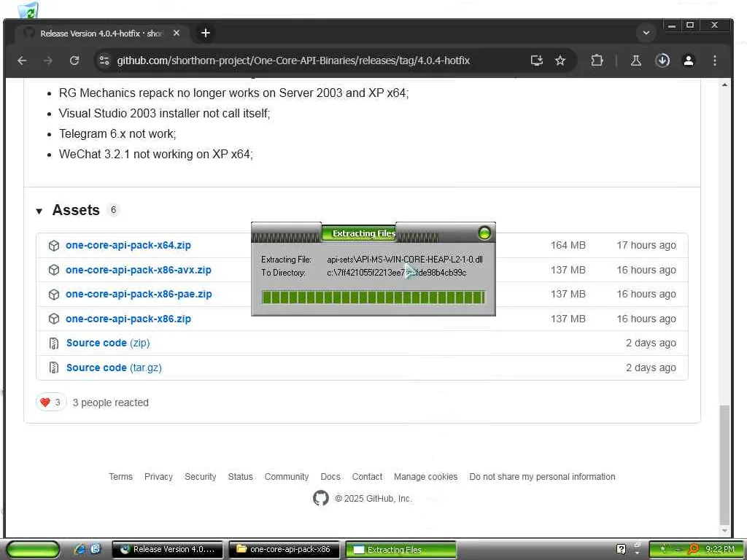This screenshot has height=560, width=747.
Task: Click Do not share my personal information
Action: pyautogui.click(x=542, y=477)
